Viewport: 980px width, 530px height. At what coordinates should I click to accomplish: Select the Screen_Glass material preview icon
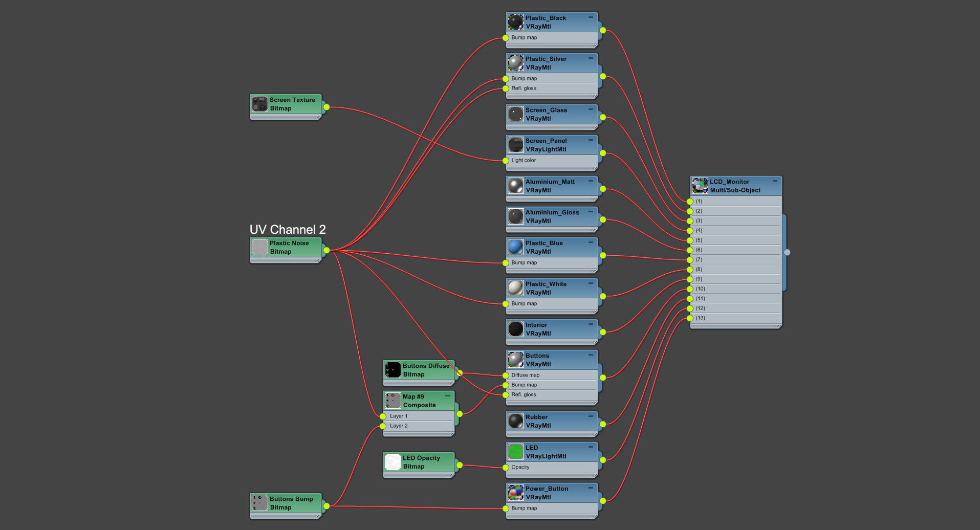[515, 114]
